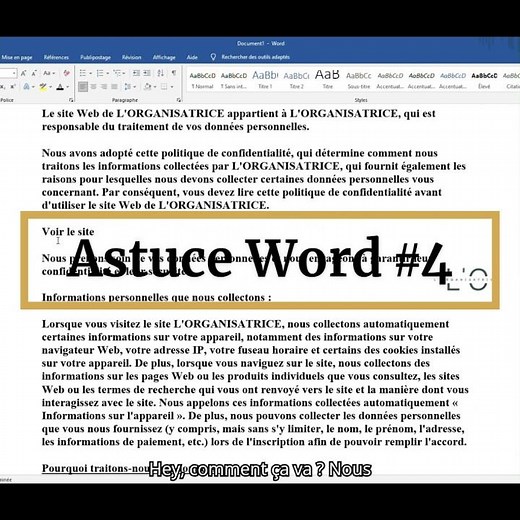Expand the shading color dropdown arrow
This screenshot has width=520, height=520.
(155, 87)
